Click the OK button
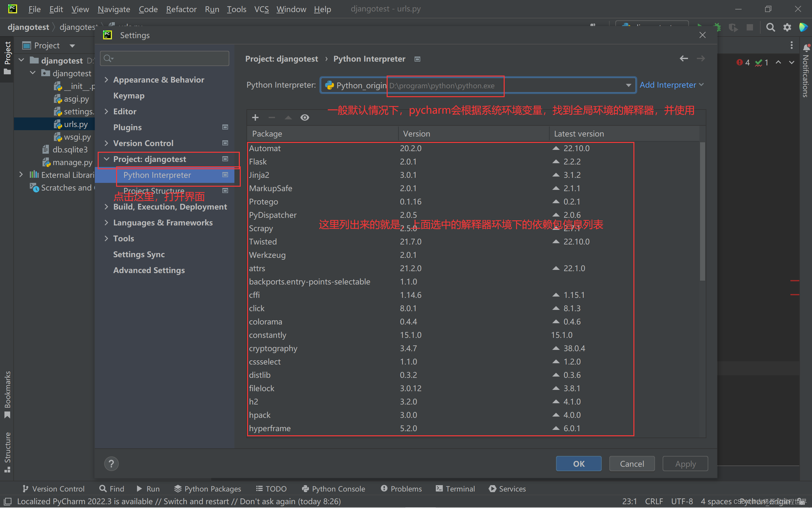This screenshot has width=812, height=508. pos(579,464)
